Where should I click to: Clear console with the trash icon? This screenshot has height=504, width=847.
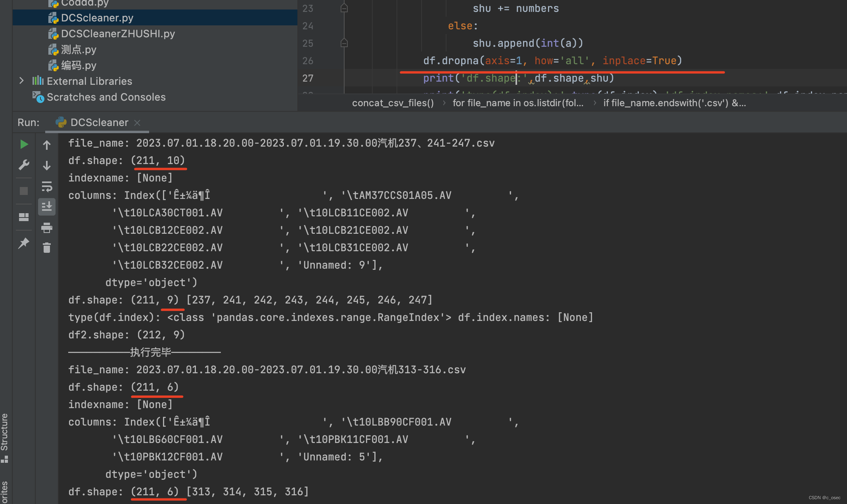click(47, 248)
